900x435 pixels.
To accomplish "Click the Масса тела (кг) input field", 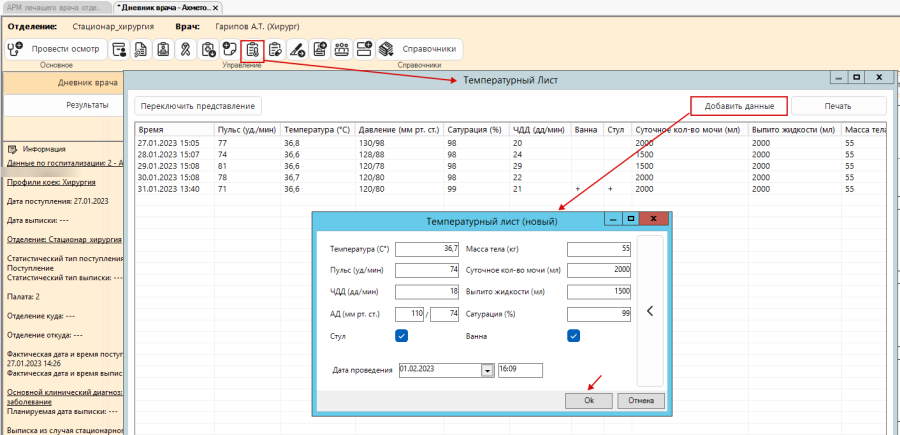I will point(599,249).
